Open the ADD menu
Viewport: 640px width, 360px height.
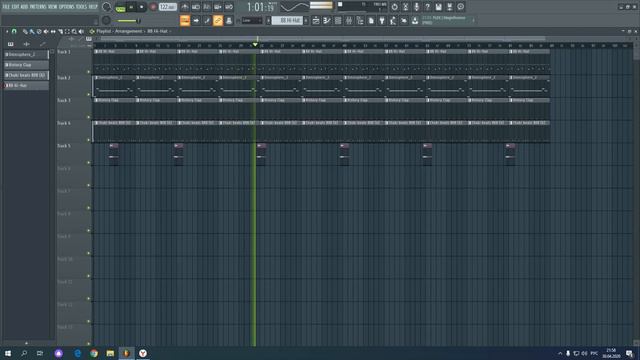click(24, 7)
